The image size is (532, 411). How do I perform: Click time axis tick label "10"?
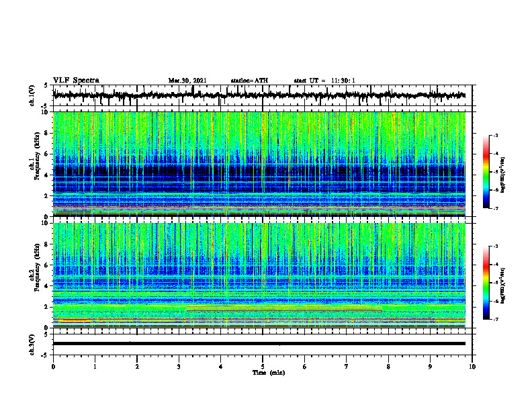pyautogui.click(x=472, y=367)
